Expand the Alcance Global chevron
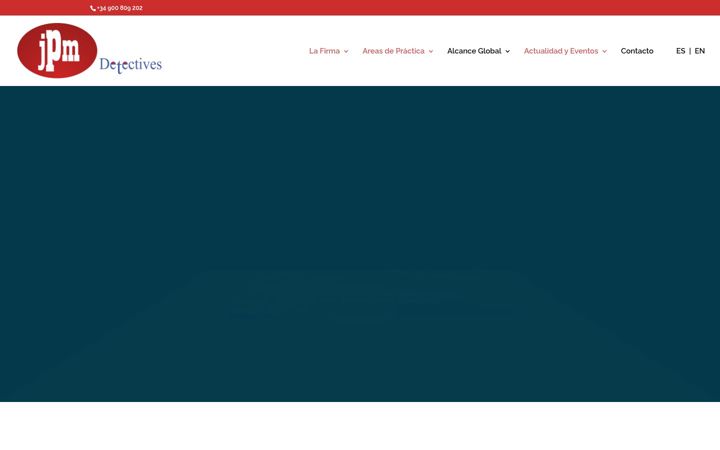The width and height of the screenshot is (720, 450). point(507,51)
